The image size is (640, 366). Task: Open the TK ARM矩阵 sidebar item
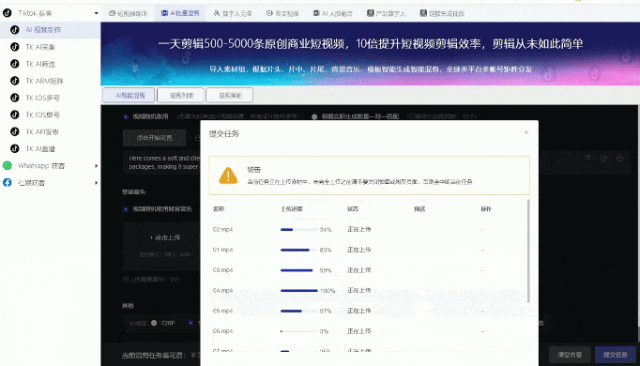point(50,81)
